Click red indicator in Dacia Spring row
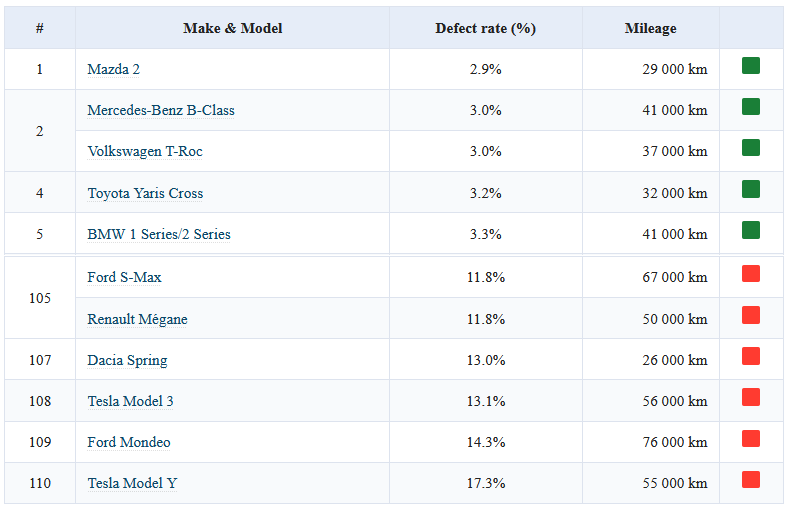 click(751, 356)
